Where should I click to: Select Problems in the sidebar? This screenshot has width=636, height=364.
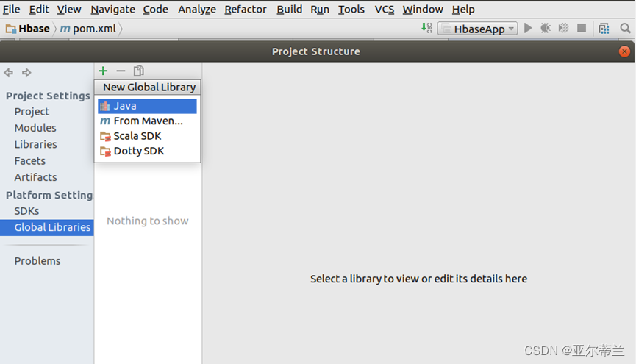click(x=37, y=261)
